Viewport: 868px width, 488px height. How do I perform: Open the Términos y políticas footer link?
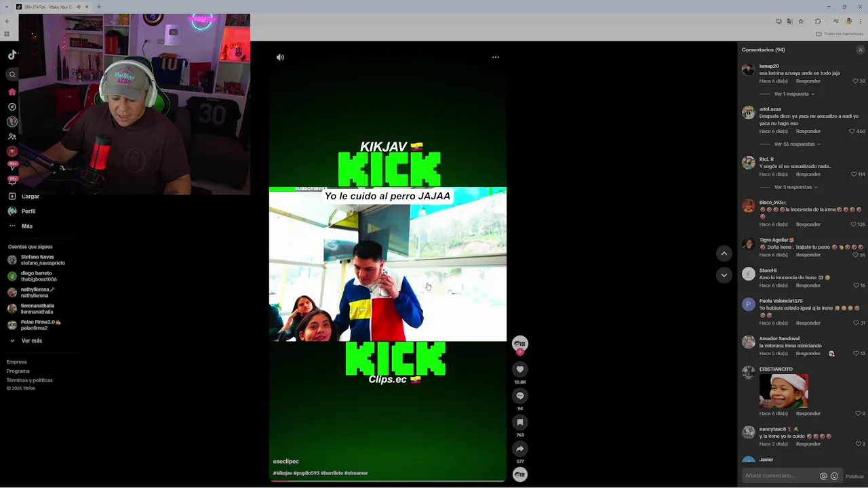(30, 380)
